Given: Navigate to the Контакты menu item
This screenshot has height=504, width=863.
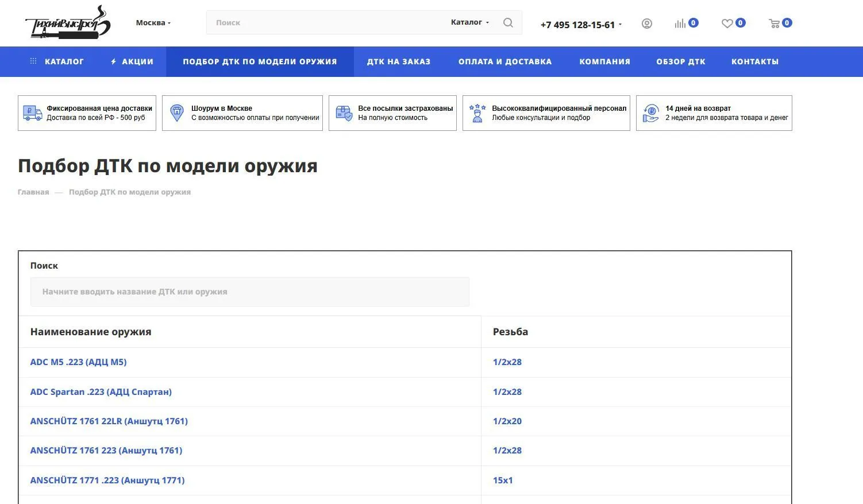Looking at the screenshot, I should pyautogui.click(x=754, y=61).
